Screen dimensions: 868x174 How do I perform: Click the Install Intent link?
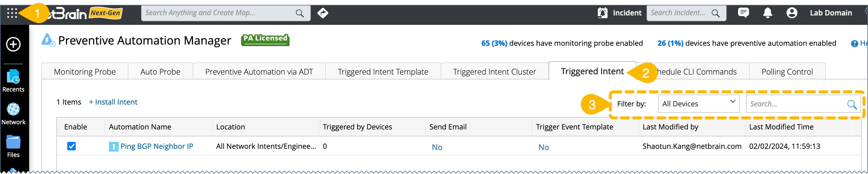(x=113, y=102)
